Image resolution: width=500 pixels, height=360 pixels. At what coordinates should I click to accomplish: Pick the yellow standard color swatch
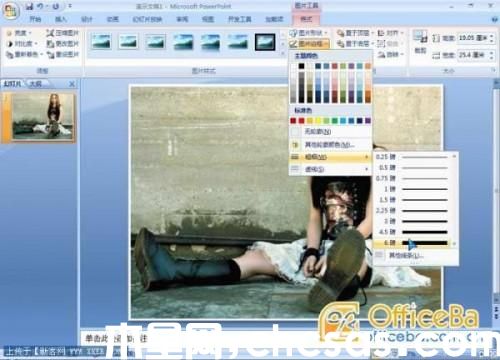click(x=318, y=121)
